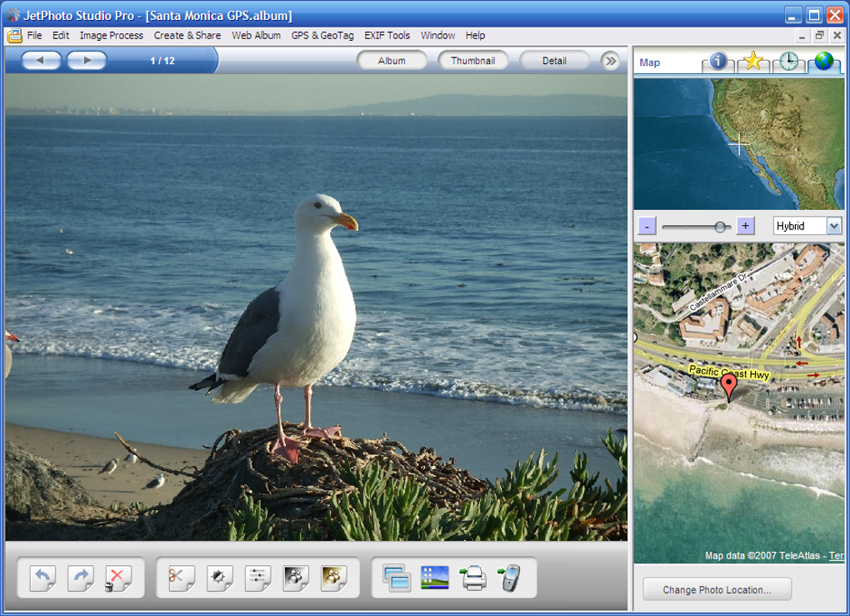Viewport: 850px width, 616px height.
Task: Expand the double-chevron view options
Action: 610,61
